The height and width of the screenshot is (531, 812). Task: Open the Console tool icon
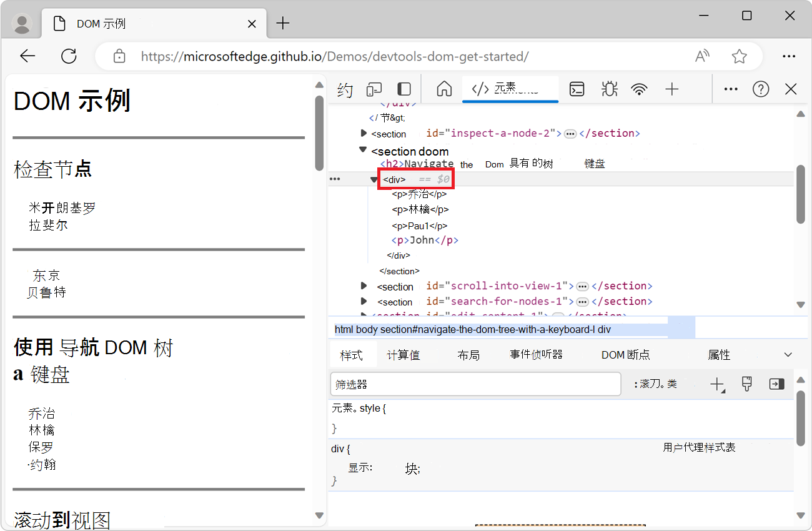[577, 89]
